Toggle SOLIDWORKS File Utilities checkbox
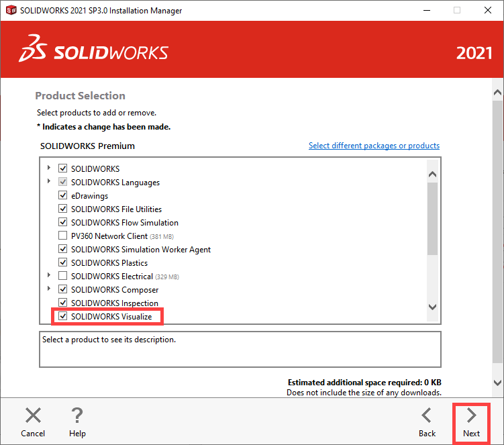The height and width of the screenshot is (445, 504). [x=62, y=209]
